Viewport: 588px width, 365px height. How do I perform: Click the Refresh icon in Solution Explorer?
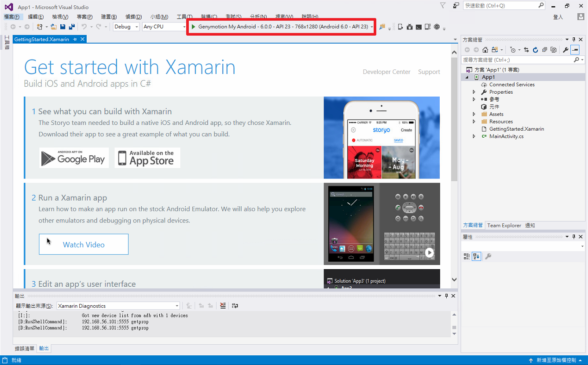[x=535, y=50]
